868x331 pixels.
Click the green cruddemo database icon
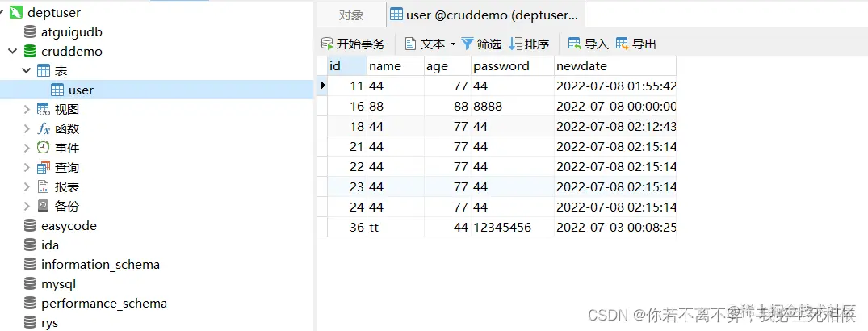coord(30,52)
